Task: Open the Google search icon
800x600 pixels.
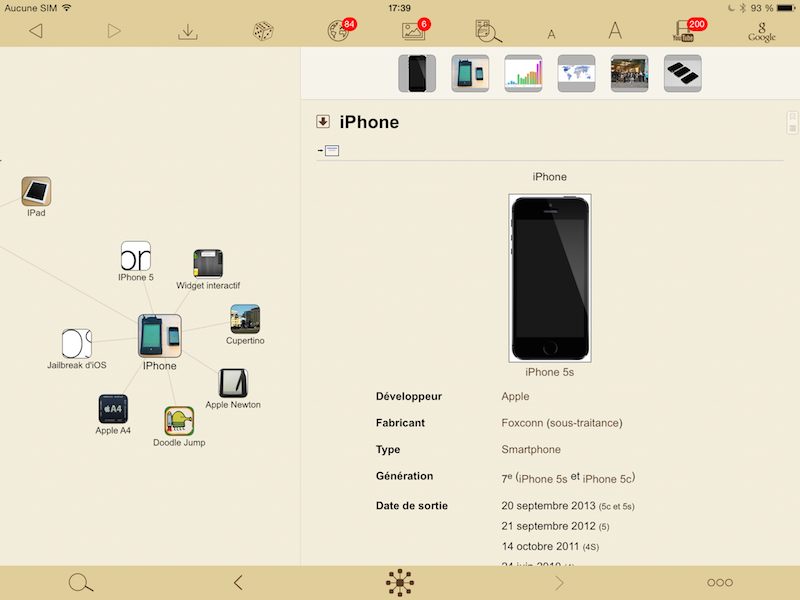Action: [762, 32]
